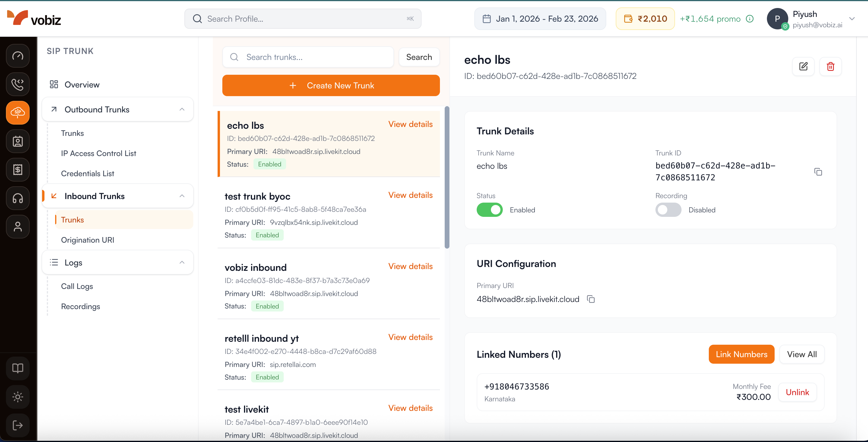Open the billing receipt icon in sidebar
Screen dimensions: 868x442
pos(17,170)
